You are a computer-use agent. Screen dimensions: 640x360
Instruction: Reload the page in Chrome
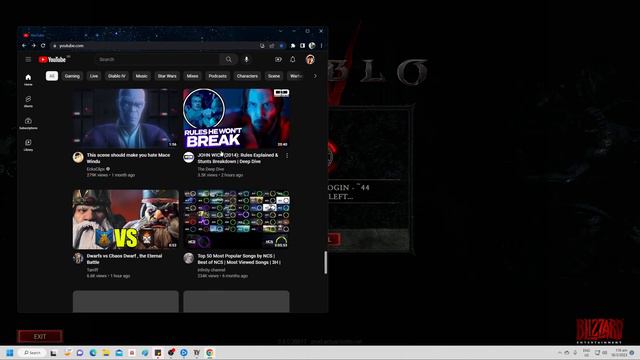(x=43, y=46)
